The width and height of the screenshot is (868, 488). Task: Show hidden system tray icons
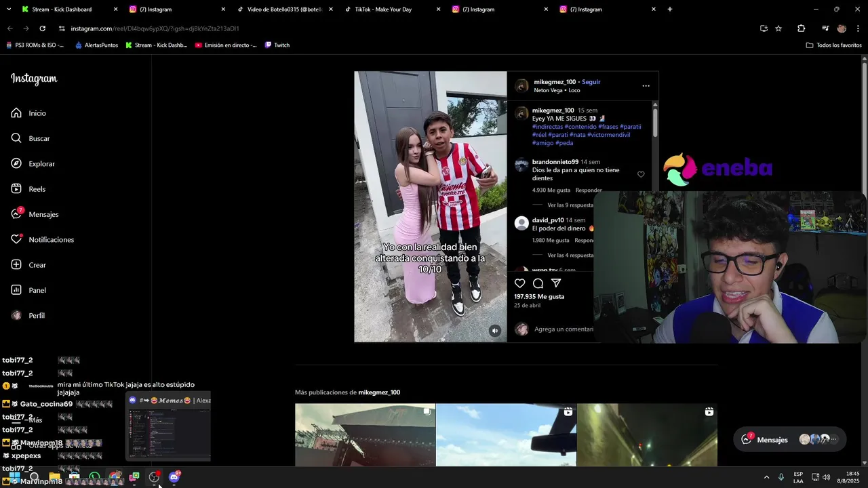coord(766,477)
